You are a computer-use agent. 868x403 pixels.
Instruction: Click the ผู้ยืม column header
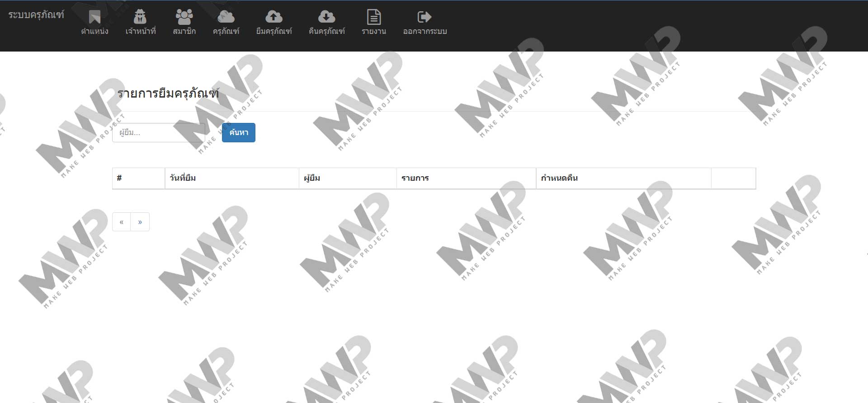[x=348, y=178]
